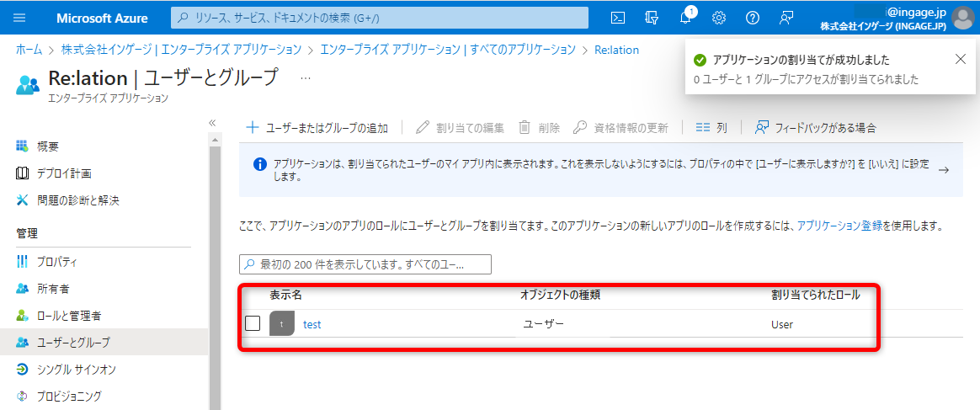Click the info icon in the blue banner
The image size is (980, 410).
(259, 164)
